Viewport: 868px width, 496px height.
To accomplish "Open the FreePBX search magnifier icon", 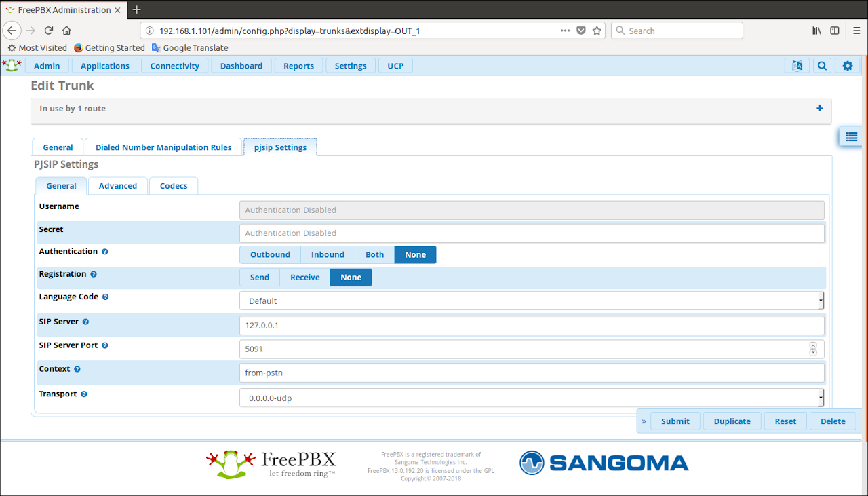I will coord(822,66).
